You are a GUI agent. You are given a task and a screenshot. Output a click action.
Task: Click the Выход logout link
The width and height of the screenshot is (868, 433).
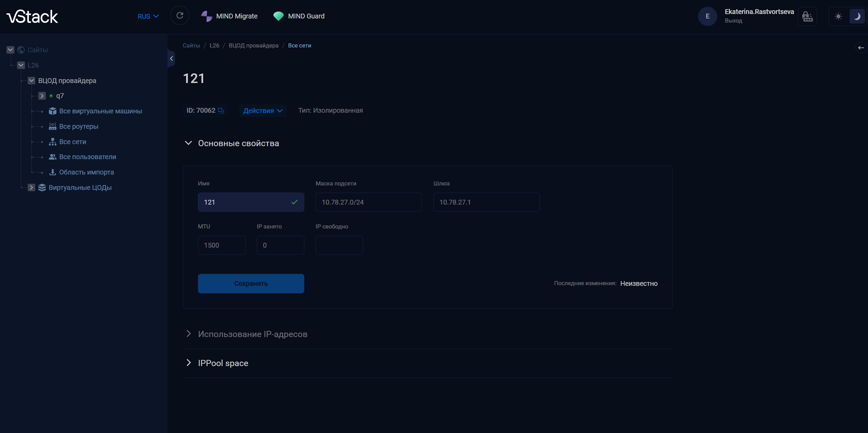pyautogui.click(x=733, y=21)
